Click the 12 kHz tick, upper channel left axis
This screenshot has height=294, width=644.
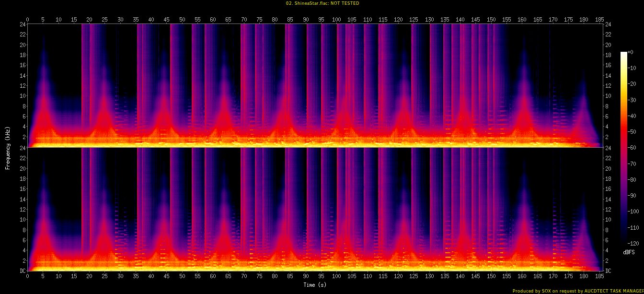point(22,86)
